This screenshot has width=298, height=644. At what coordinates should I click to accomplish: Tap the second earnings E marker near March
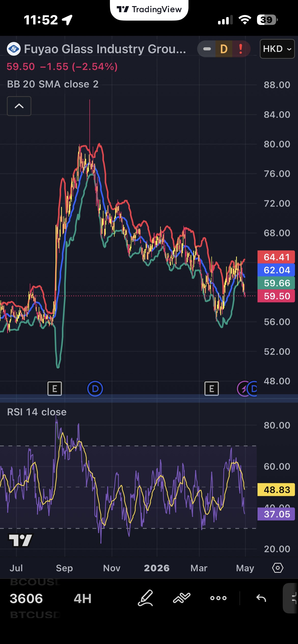tap(212, 389)
